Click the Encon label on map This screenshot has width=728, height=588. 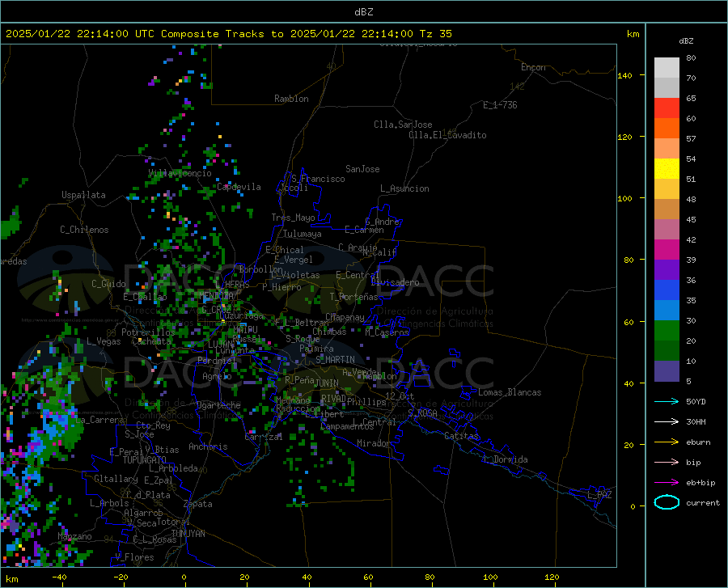(x=533, y=67)
